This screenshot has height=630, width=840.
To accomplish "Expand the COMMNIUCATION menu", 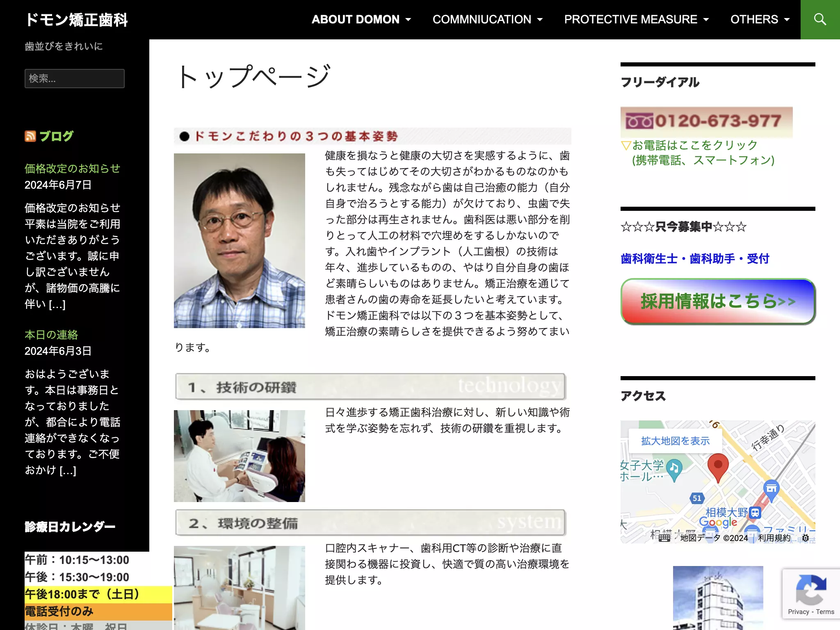I will coord(488,19).
